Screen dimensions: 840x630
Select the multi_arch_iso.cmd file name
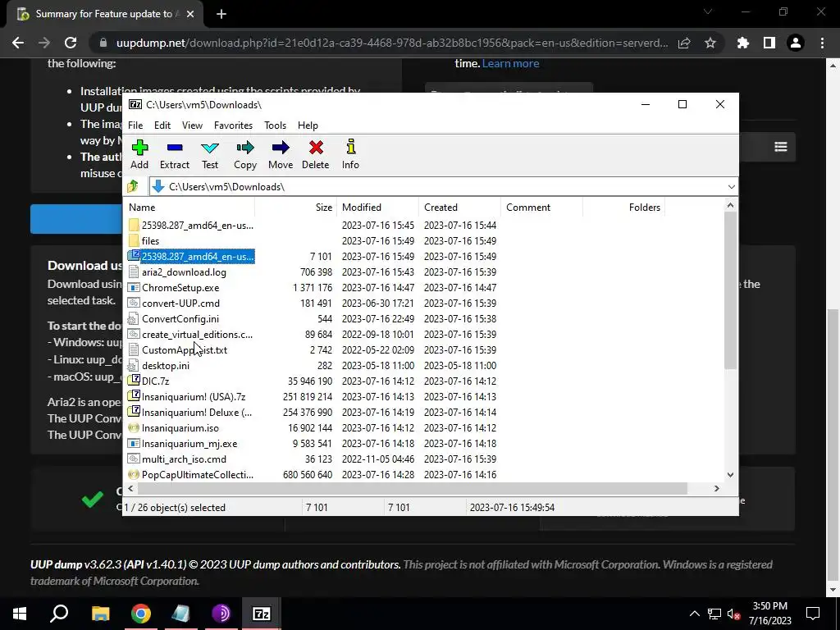(184, 459)
